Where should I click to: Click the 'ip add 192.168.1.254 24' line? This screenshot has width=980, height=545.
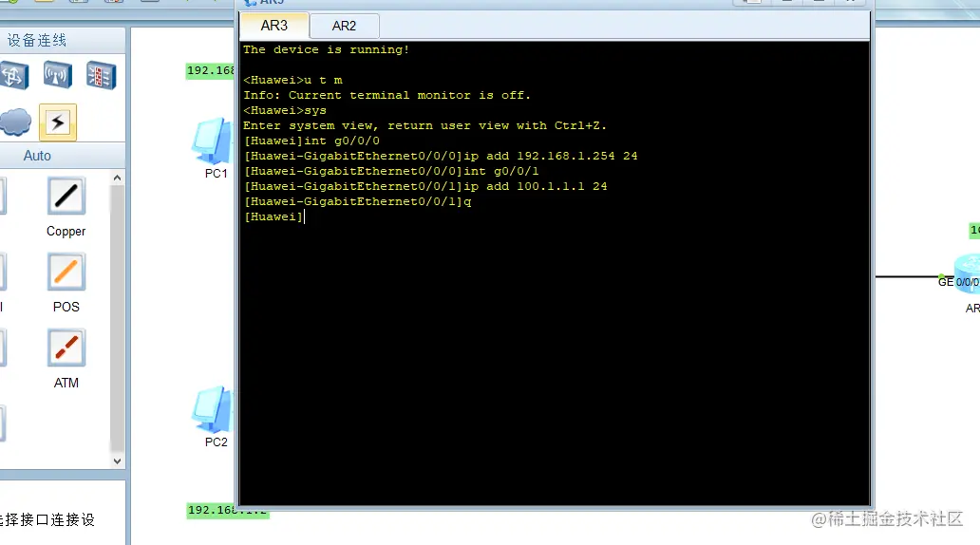(441, 156)
